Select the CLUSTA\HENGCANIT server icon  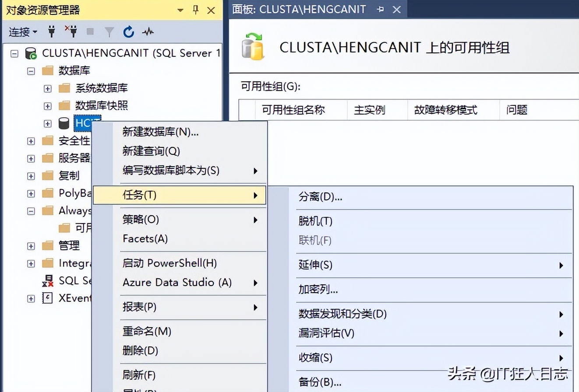pos(31,53)
